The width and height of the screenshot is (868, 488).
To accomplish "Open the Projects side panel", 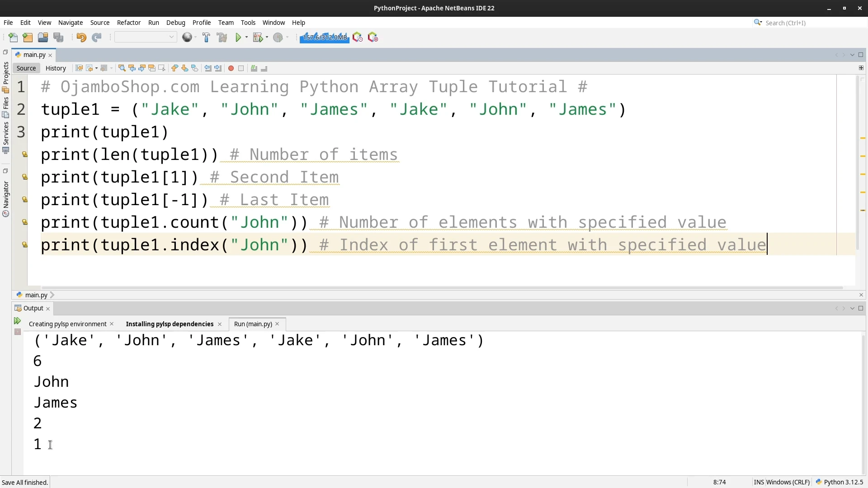I will [6, 77].
